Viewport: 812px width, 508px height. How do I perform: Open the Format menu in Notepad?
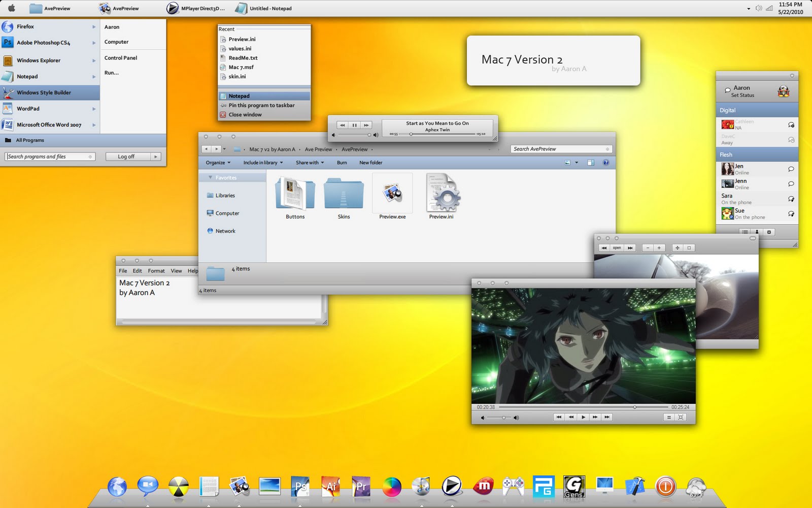(156, 271)
